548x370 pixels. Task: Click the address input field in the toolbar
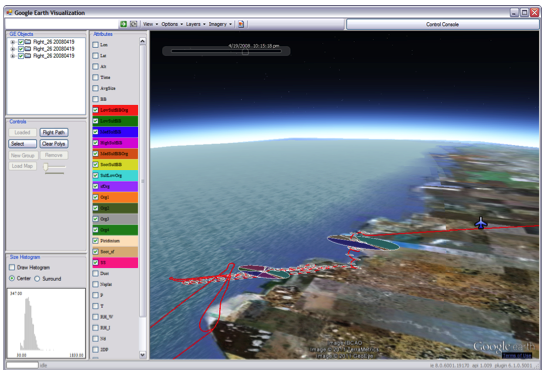click(x=62, y=24)
